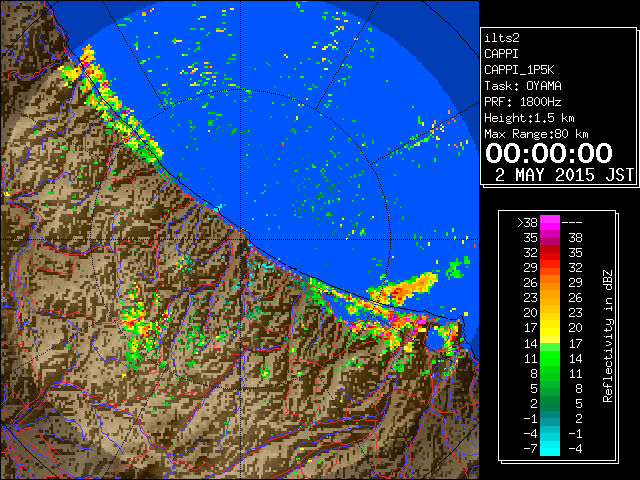The width and height of the screenshot is (640, 480).
Task: Click the 00:00:00 timestamp
Action: (549, 153)
